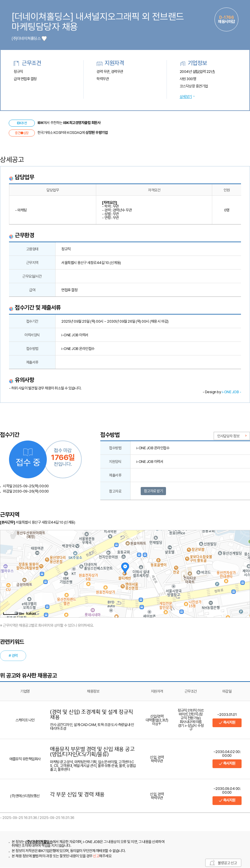This screenshot has width=250, height=868.
Task: Select the # 경력 keyword tag
Action: 13,655
